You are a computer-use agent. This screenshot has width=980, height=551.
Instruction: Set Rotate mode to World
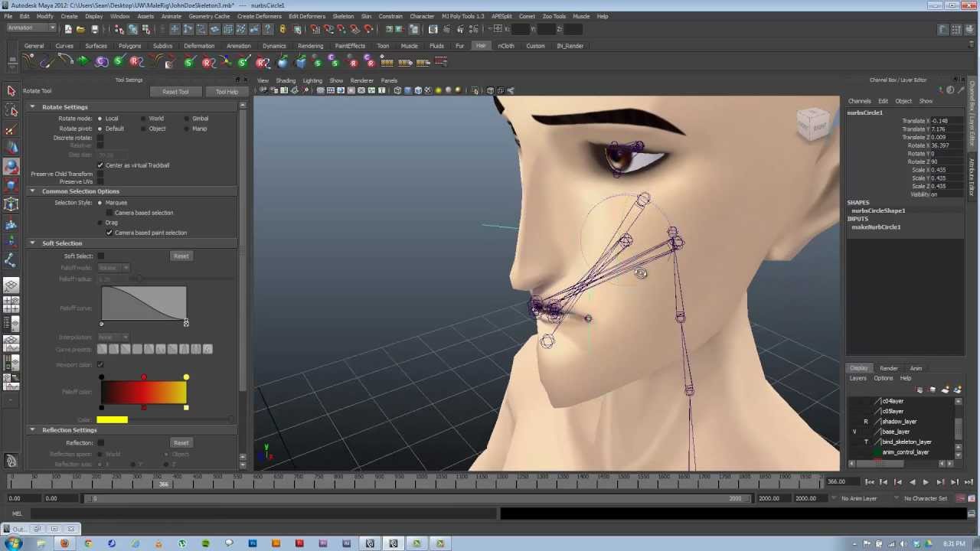pyautogui.click(x=143, y=119)
